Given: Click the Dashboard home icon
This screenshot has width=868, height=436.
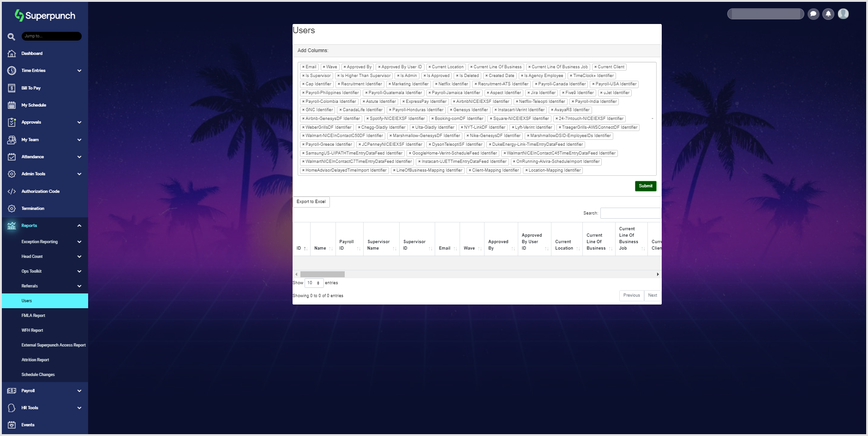Looking at the screenshot, I should pos(12,54).
